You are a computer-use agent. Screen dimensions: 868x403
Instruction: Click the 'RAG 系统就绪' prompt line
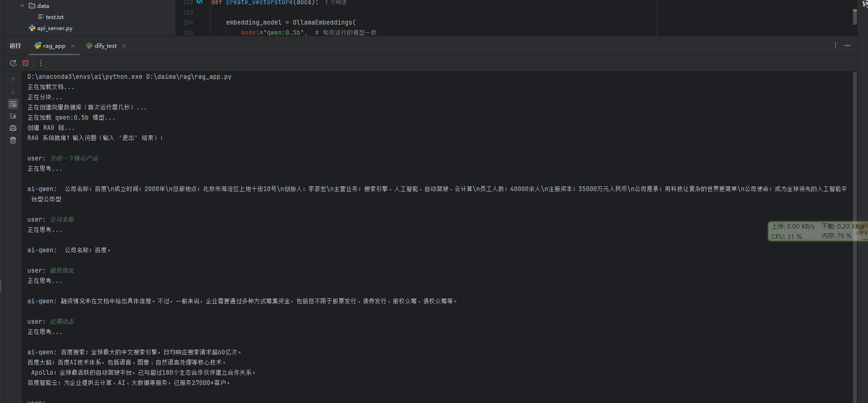95,138
